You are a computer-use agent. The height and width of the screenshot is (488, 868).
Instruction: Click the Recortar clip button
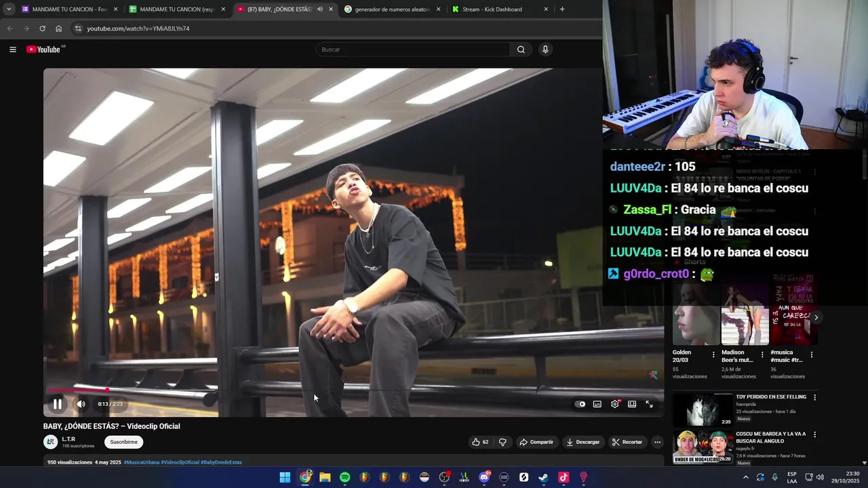click(x=627, y=442)
